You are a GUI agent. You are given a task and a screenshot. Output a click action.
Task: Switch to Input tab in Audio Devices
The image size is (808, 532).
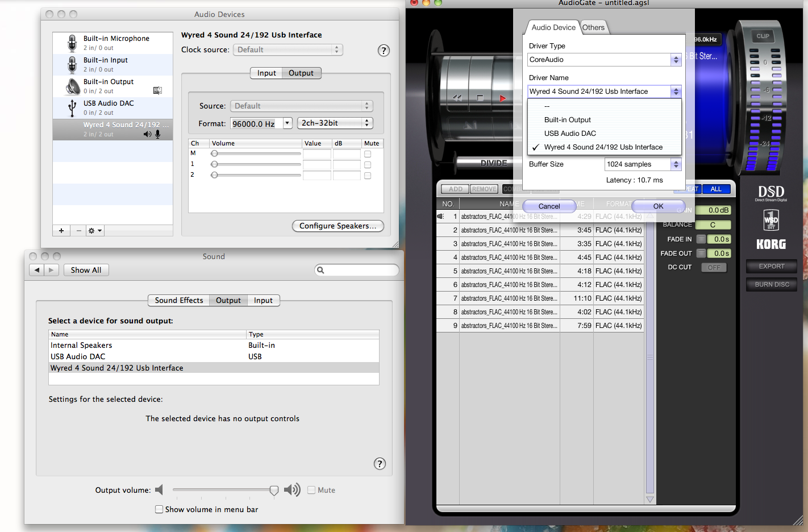(266, 73)
